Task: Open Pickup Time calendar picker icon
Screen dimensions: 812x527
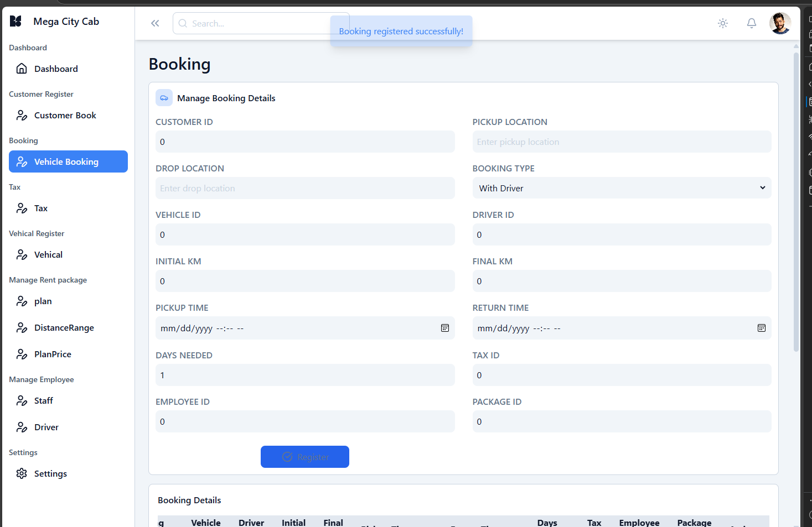Action: [445, 328]
